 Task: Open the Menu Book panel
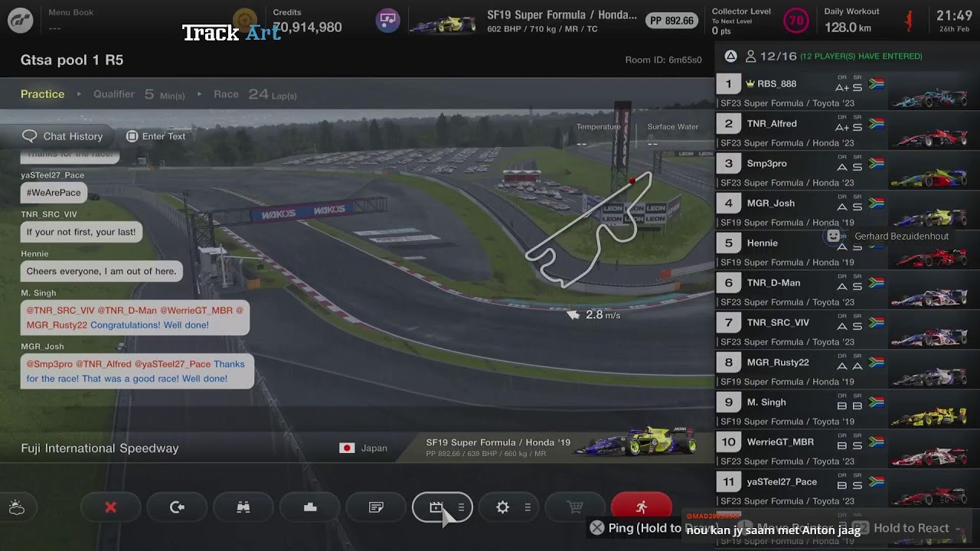[x=70, y=20]
